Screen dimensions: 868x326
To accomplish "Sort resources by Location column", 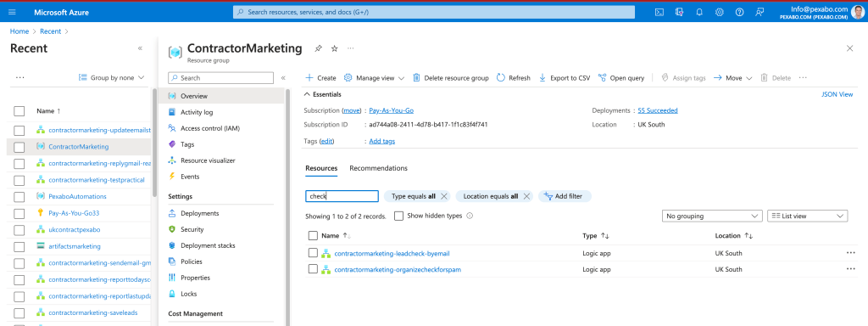I will [x=733, y=236].
